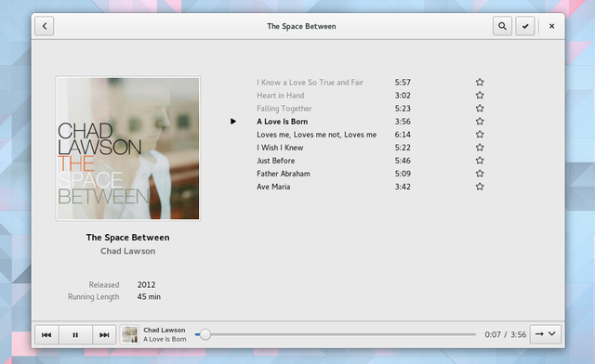
Task: Close the music window
Action: point(551,26)
